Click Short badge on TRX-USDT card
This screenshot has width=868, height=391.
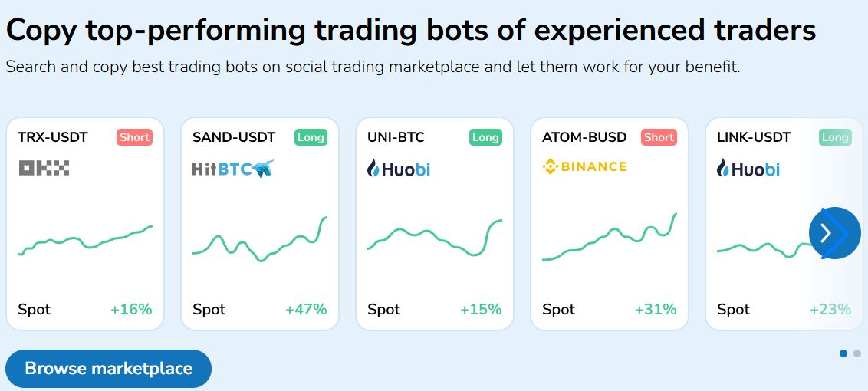click(134, 137)
